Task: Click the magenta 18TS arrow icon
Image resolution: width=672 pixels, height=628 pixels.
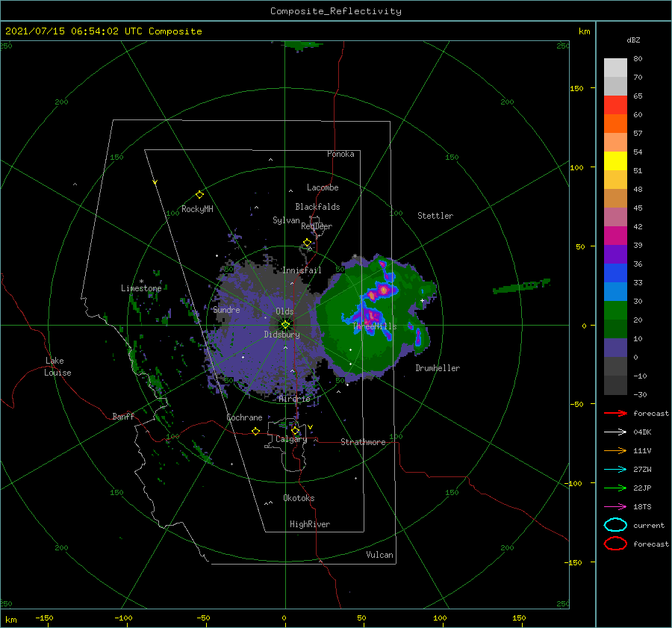Action: click(615, 507)
